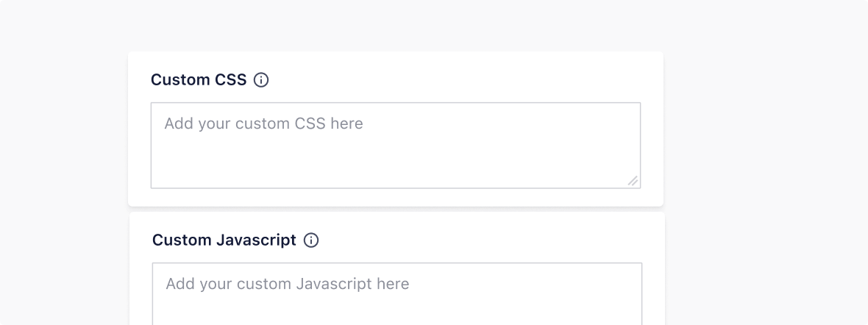Click the info icon beside Custom CSS
The height and width of the screenshot is (325, 868).
coord(261,80)
